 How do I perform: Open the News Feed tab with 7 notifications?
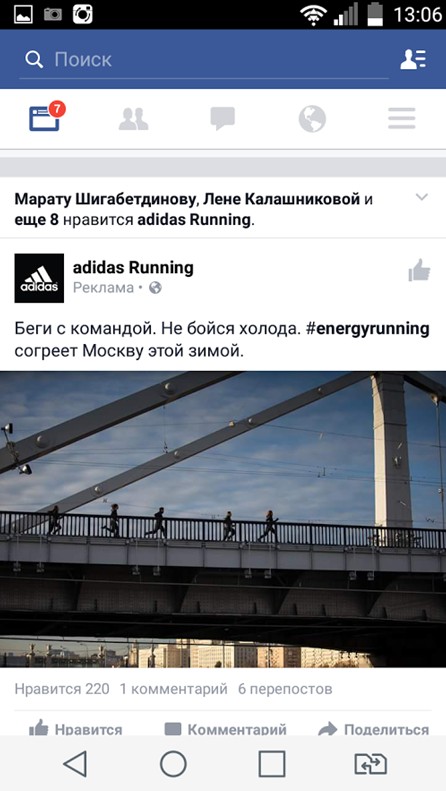click(46, 118)
